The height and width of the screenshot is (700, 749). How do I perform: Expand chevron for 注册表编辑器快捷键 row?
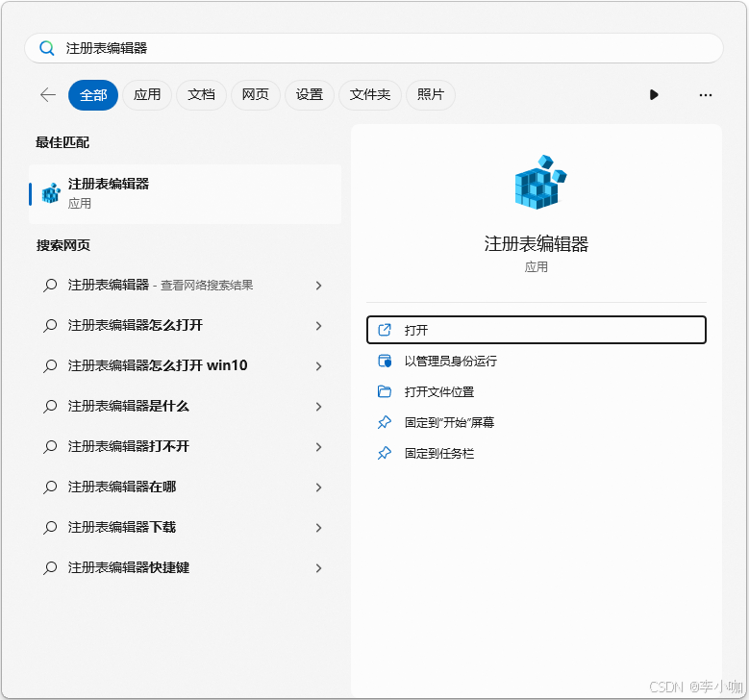pyautogui.click(x=318, y=568)
